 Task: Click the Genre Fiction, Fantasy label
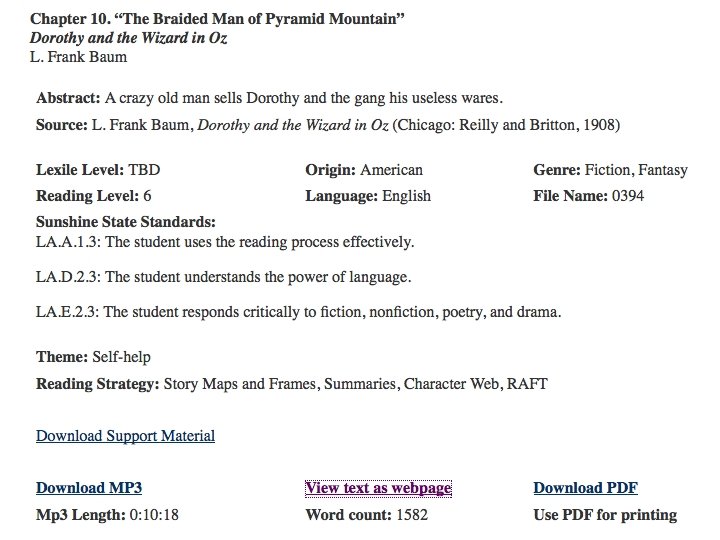[611, 170]
